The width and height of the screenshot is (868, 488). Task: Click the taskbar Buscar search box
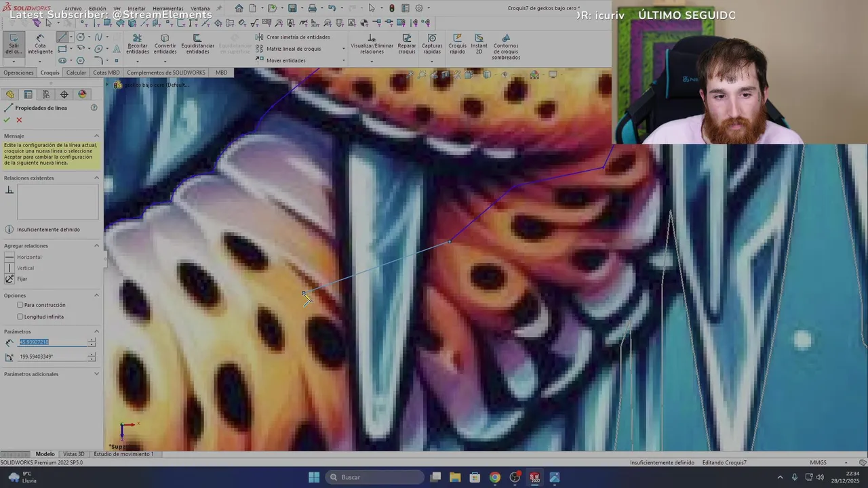[x=375, y=477]
